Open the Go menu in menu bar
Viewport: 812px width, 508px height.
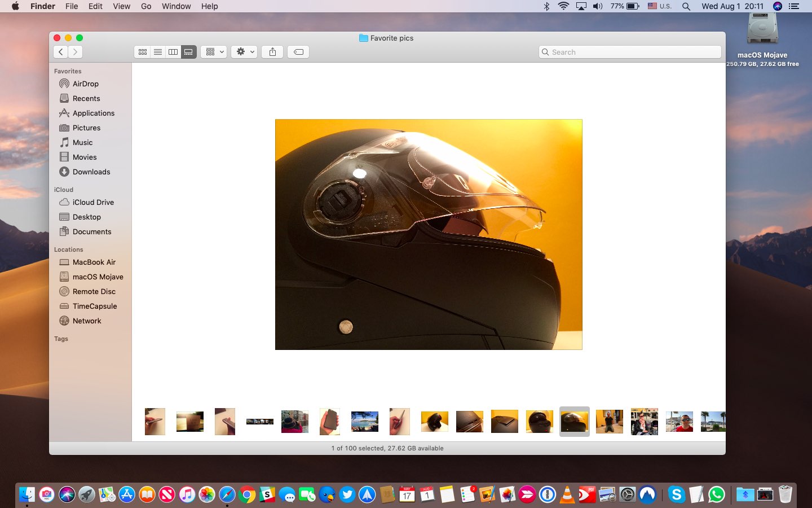pyautogui.click(x=146, y=6)
